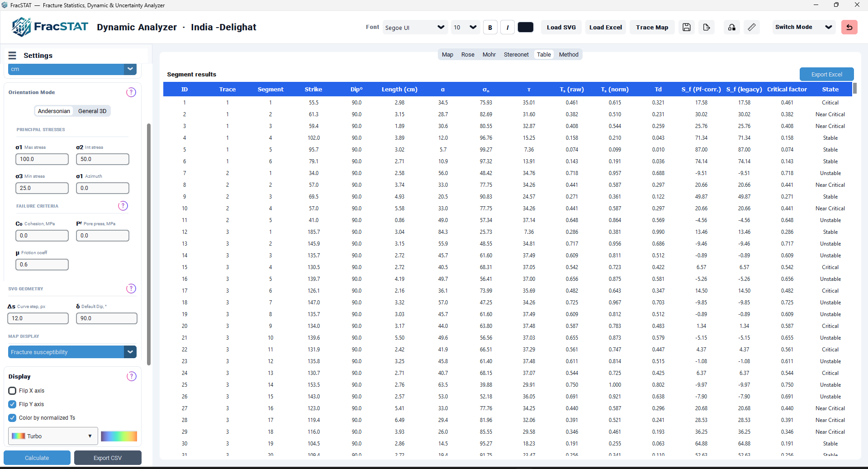Open Orientation Mode help icon
The height and width of the screenshot is (469, 868).
click(131, 92)
